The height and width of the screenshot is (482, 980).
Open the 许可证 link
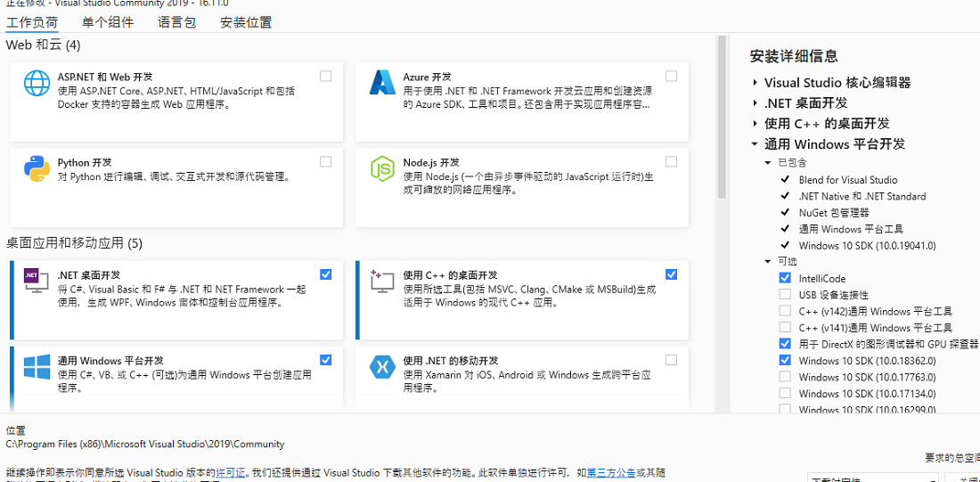(x=231, y=472)
